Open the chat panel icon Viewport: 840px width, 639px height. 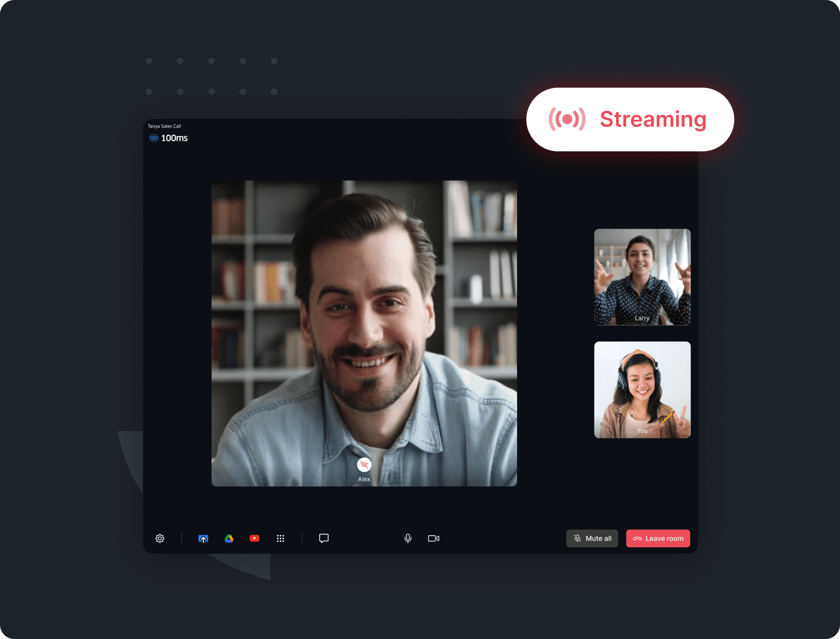pos(324,538)
